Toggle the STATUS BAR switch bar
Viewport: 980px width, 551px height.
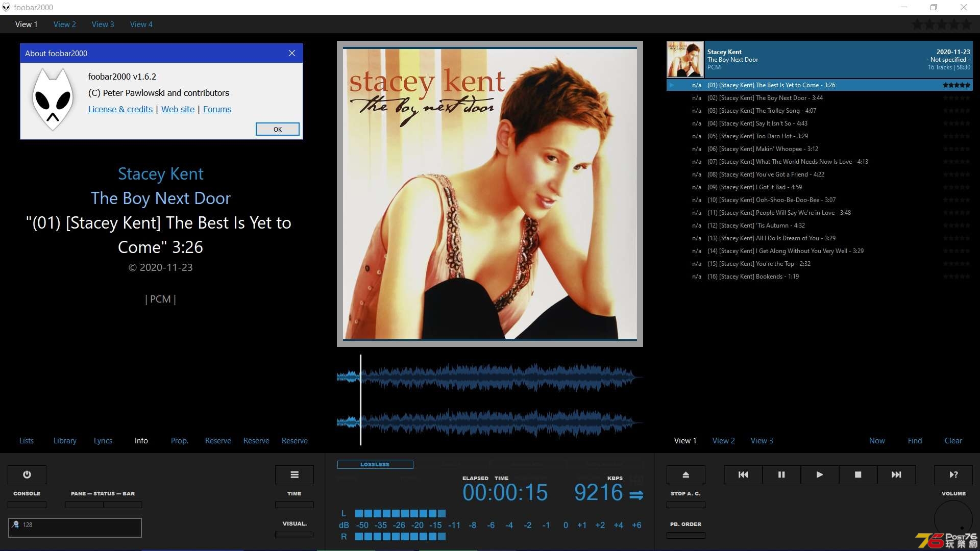click(123, 505)
